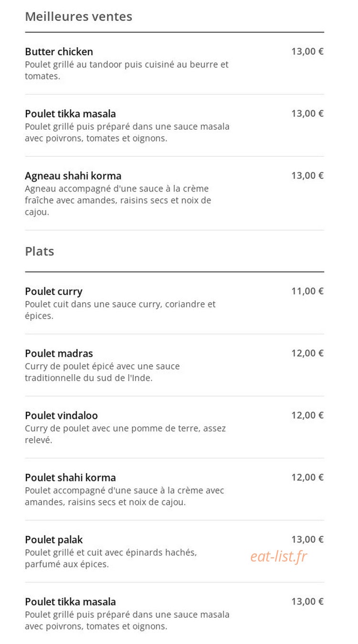
Task: Click the Poulet madras 12,00 € price
Action: (x=307, y=353)
